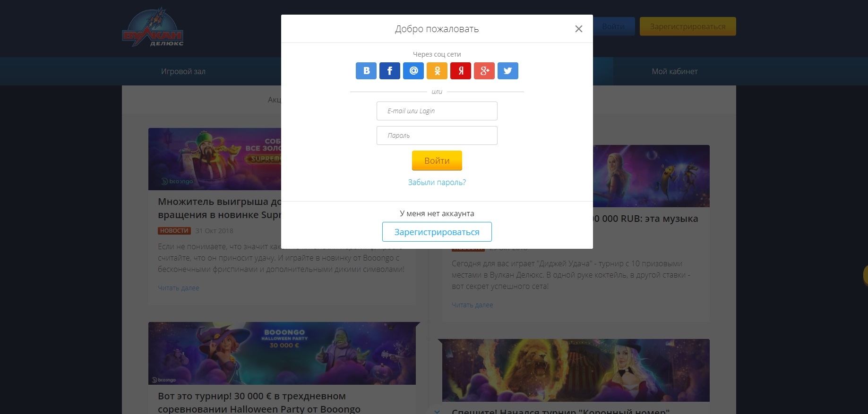Open Читать далее under Supreme news

[179, 288]
